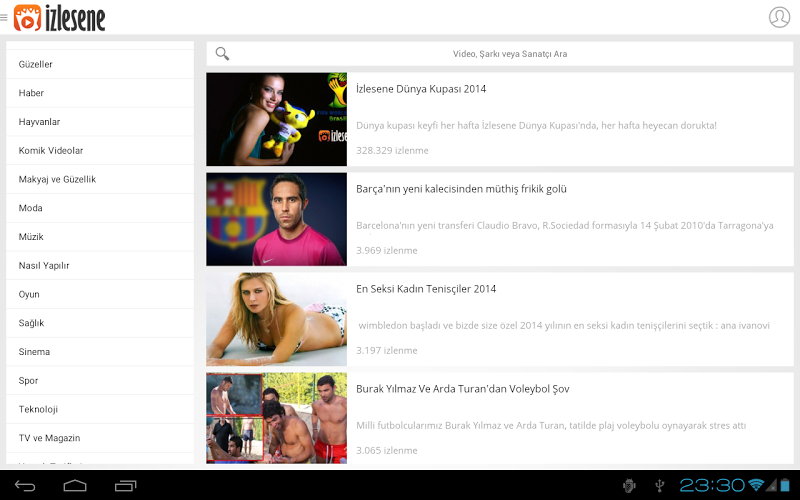Open the İzlesene Dünya Kupası 2014 thumbnail
This screenshot has width=800, height=500.
point(276,119)
